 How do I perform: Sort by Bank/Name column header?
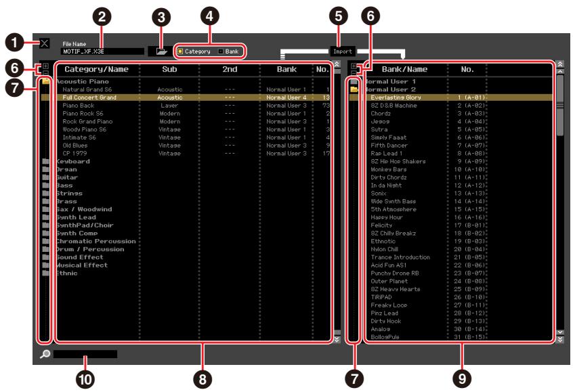click(x=404, y=69)
